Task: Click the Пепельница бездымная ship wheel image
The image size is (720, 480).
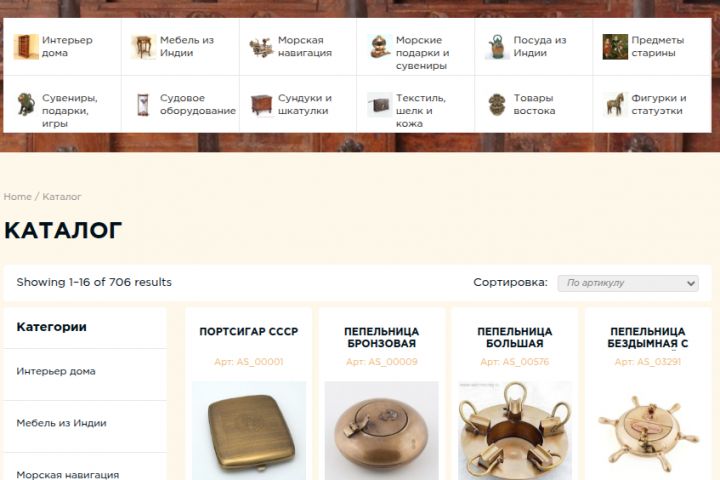Action: [648, 430]
